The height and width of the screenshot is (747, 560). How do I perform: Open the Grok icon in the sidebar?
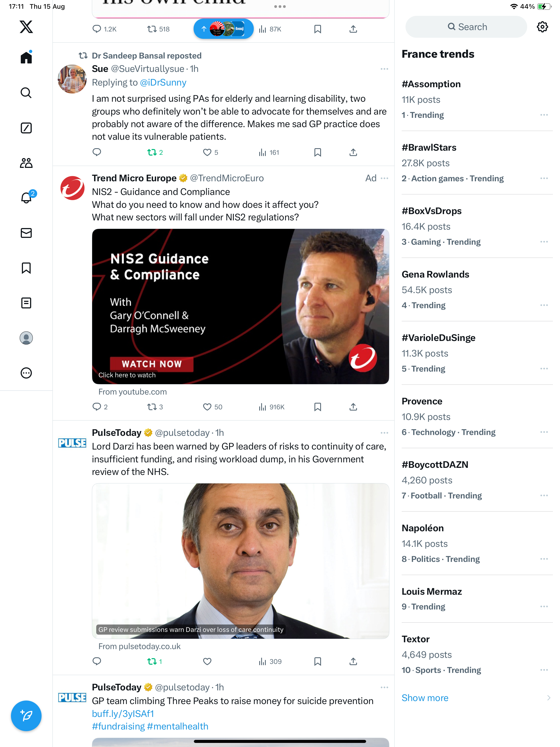(26, 128)
